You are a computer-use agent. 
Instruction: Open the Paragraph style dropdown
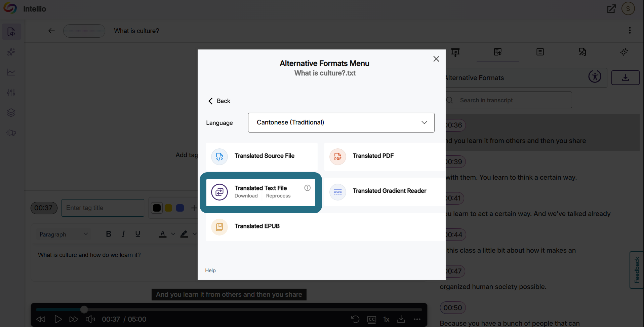(64, 234)
